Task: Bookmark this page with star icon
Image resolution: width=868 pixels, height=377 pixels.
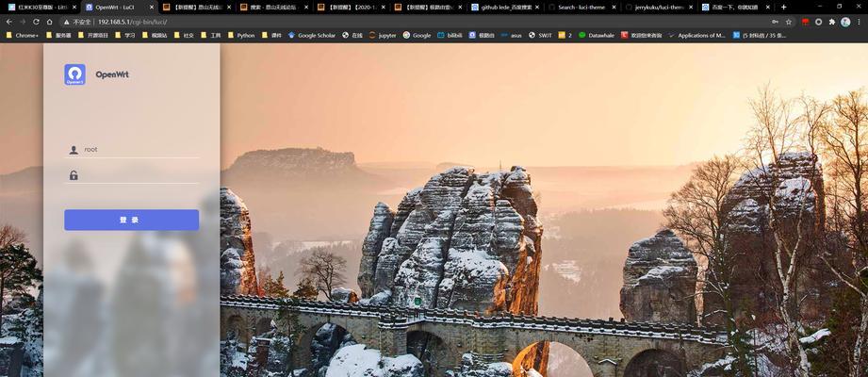Action: click(788, 22)
